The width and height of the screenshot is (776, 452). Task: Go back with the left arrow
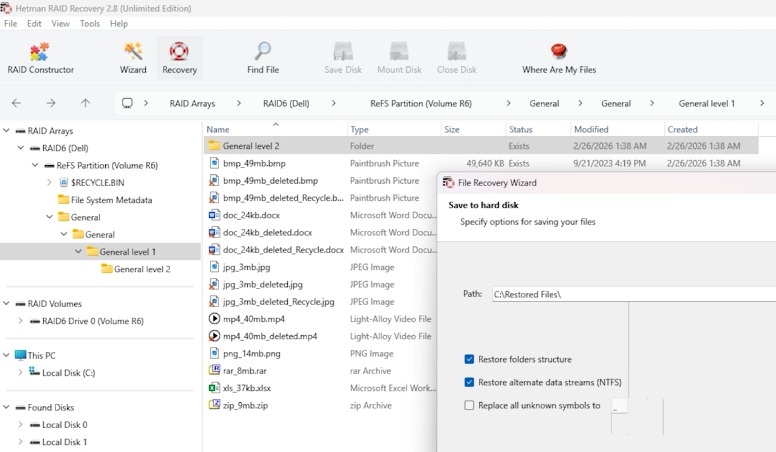tap(16, 103)
